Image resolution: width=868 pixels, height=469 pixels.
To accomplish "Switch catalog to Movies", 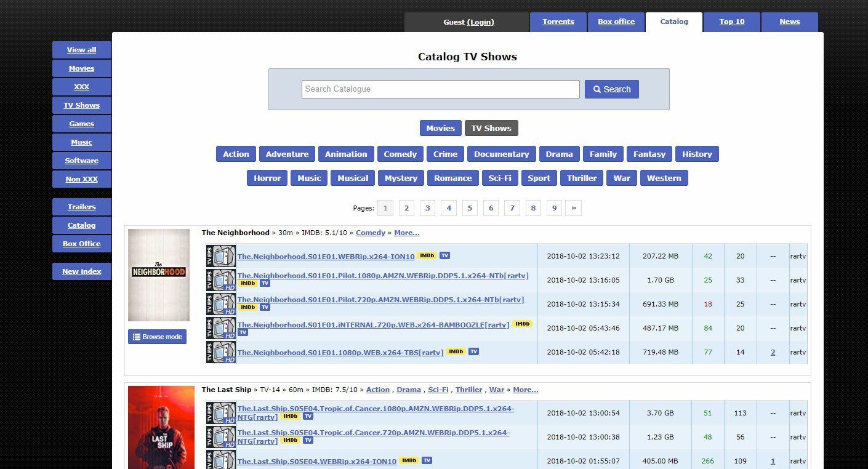I will click(x=441, y=128).
